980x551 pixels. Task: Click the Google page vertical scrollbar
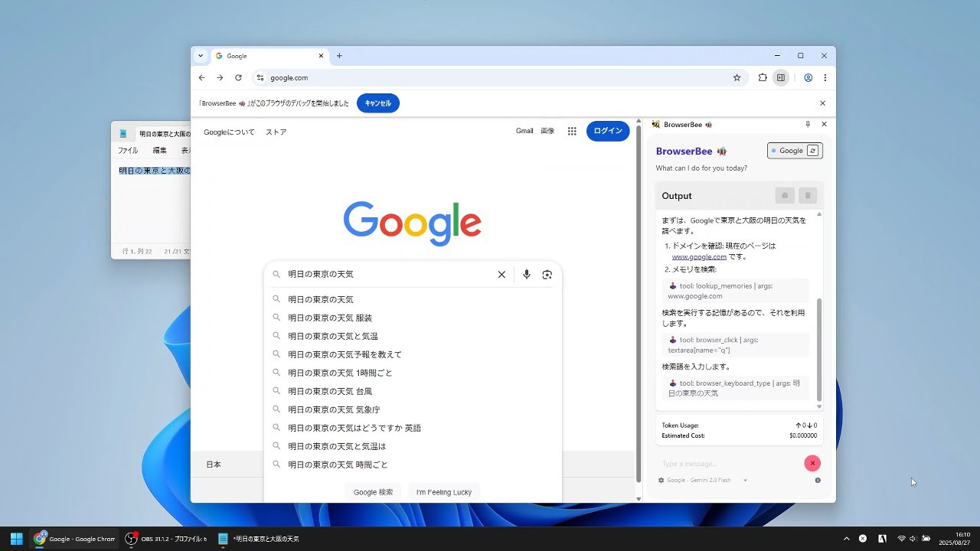click(x=639, y=302)
